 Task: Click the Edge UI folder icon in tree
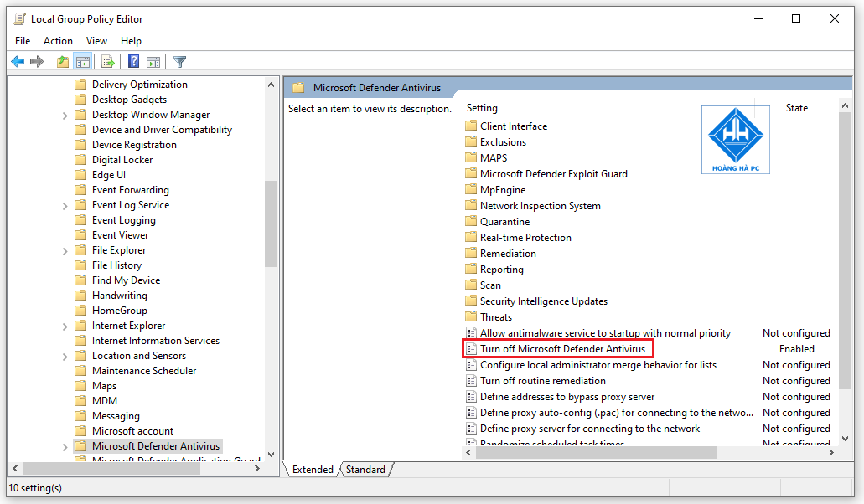coord(80,174)
